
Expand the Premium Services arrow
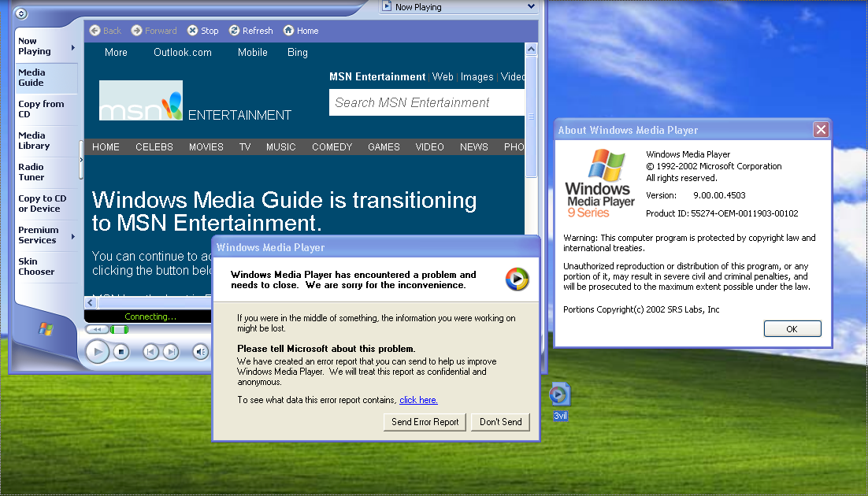[x=73, y=237]
